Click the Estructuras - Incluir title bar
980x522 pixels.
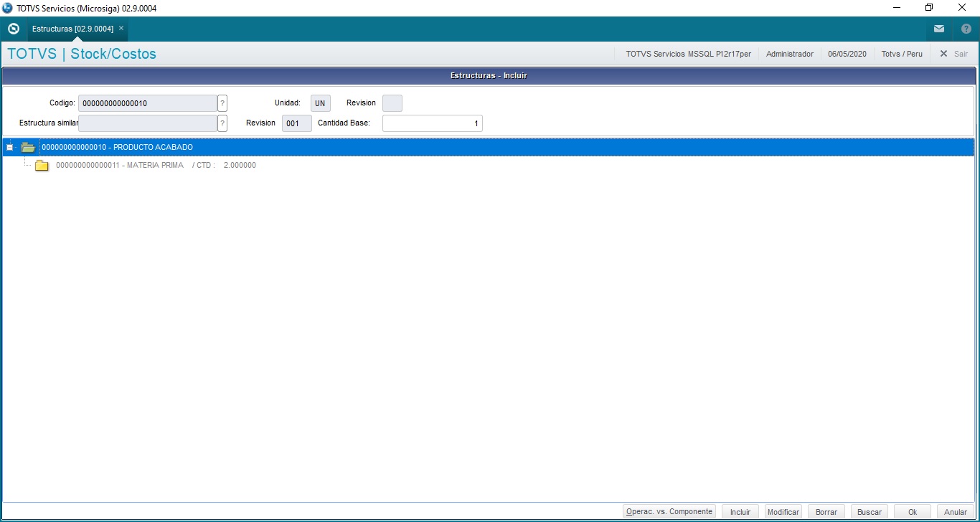[x=489, y=75]
